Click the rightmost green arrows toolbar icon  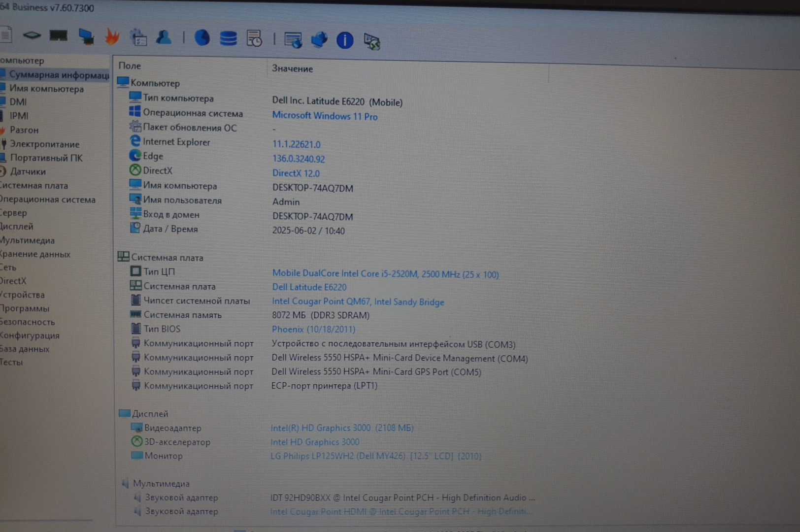pyautogui.click(x=372, y=41)
